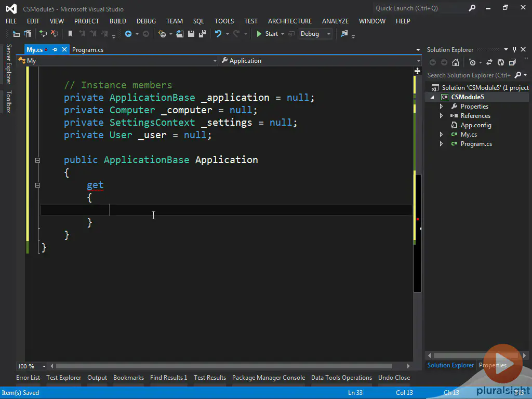Click the Navigate Backward toolbar icon

(128, 34)
